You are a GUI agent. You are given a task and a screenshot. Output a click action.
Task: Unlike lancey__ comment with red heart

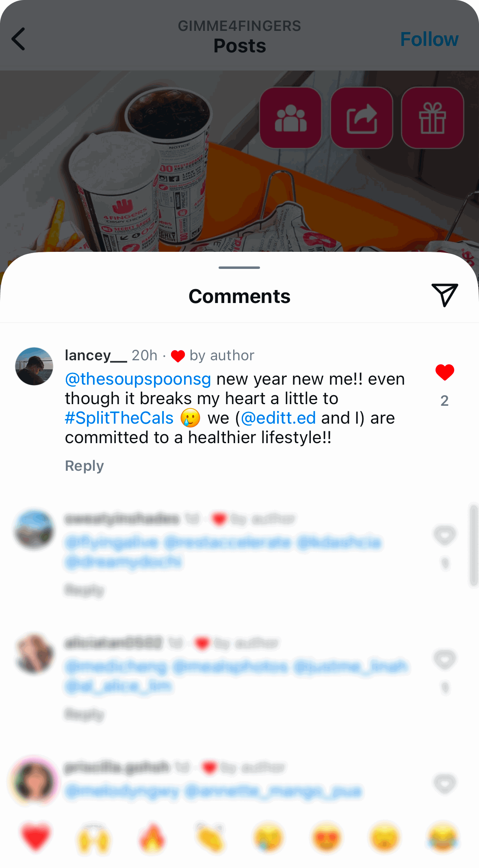pyautogui.click(x=445, y=372)
